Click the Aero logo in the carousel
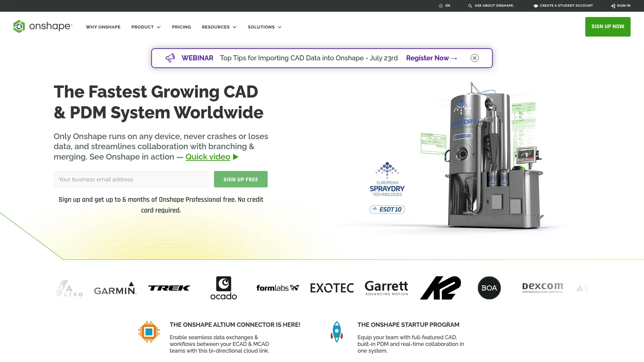 (x=69, y=288)
